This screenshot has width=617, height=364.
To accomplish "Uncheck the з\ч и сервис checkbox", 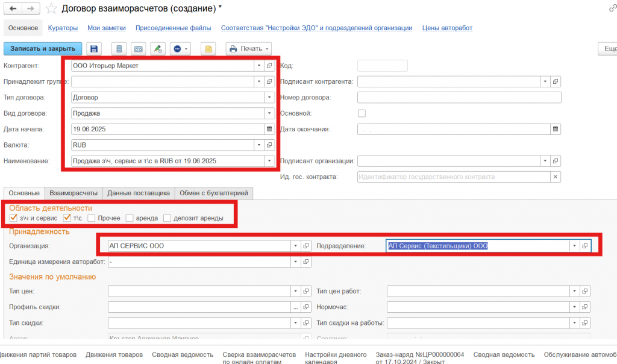I will (x=13, y=218).
